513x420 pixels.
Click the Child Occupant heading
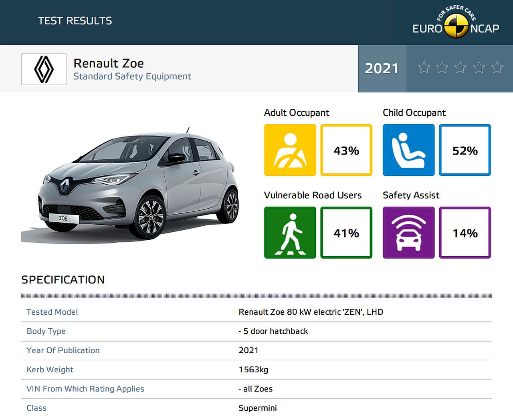(x=414, y=113)
